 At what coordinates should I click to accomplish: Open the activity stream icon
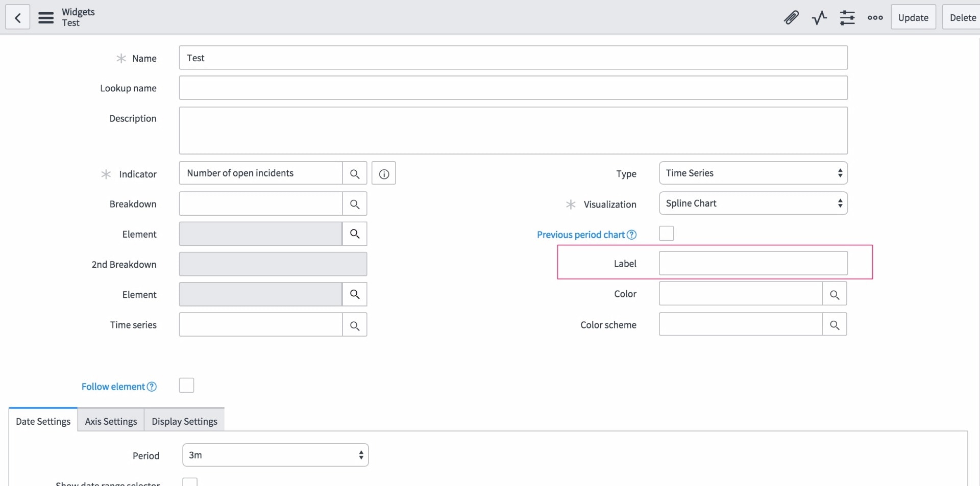pos(819,17)
